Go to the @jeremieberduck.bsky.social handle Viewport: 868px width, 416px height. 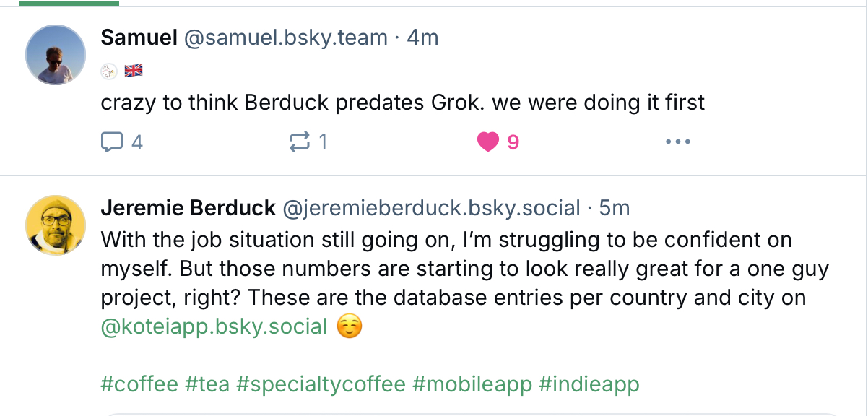[x=431, y=208]
